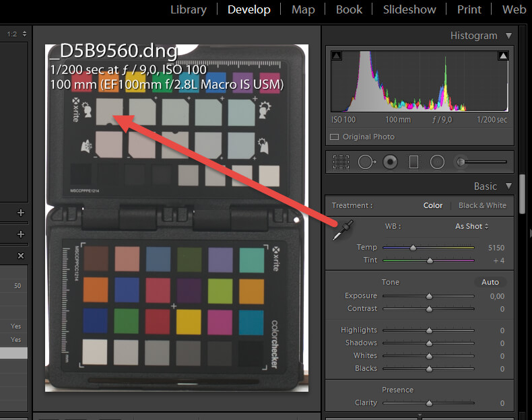Screen dimensions: 532x420
Task: Select the Crop Overlay tool
Action: [x=341, y=162]
